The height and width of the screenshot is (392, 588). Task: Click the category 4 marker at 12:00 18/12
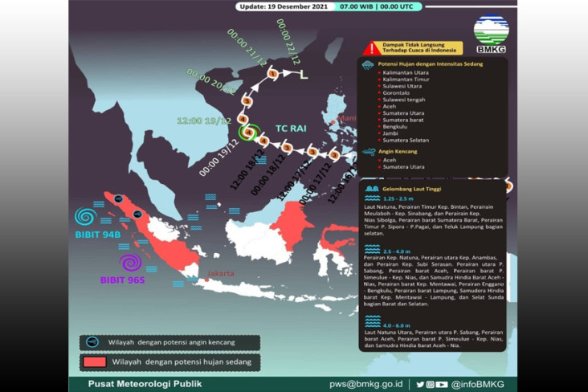(x=264, y=141)
